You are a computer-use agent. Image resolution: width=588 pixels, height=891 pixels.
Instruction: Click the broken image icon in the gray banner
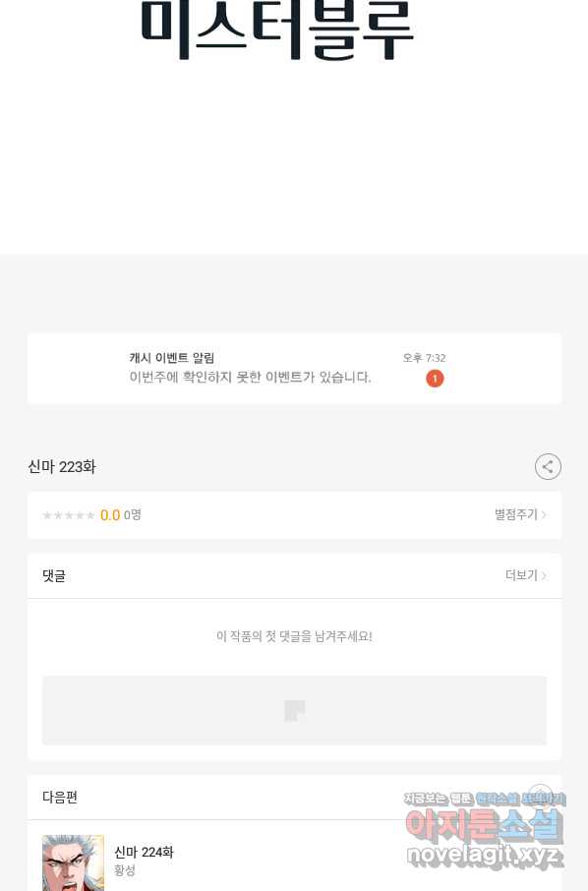tap(294, 710)
